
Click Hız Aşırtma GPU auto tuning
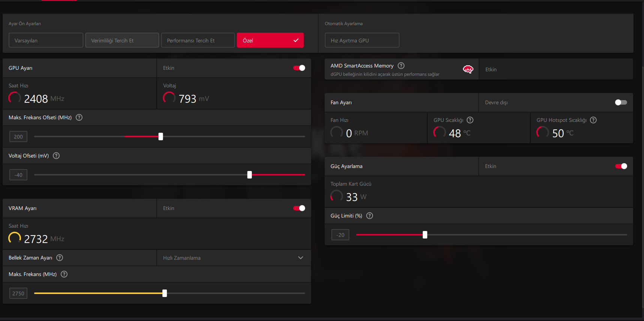[x=362, y=40]
